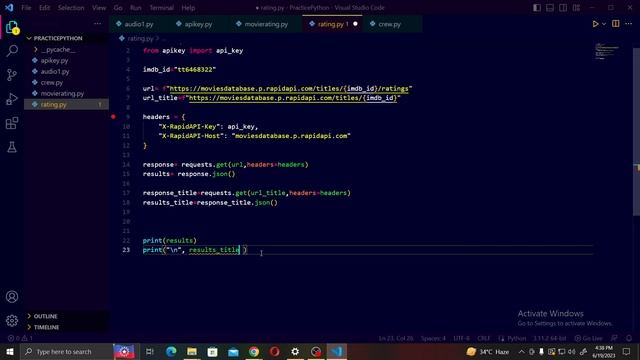Expand the __pycache__ folder
This screenshot has width=640, height=360.
(58, 49)
